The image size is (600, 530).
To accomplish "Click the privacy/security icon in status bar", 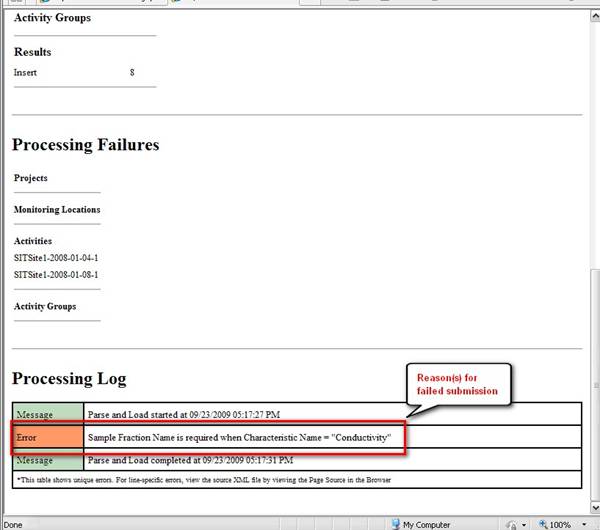I will point(513,524).
